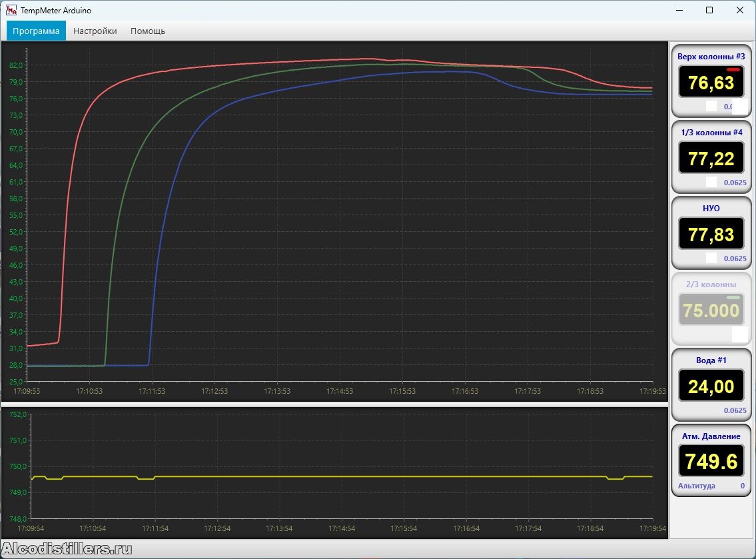
Task: Click the TempMeter Arduino app icon
Action: pyautogui.click(x=11, y=10)
